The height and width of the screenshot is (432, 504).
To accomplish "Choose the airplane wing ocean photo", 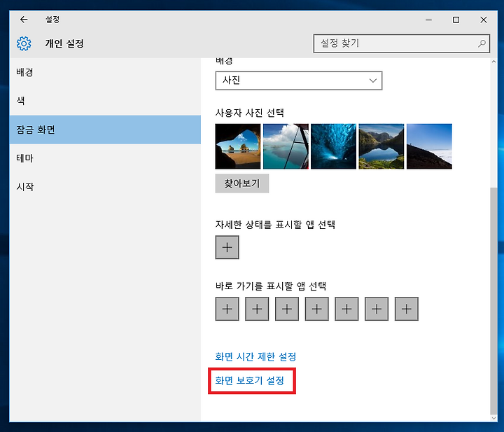I will pyautogui.click(x=286, y=146).
